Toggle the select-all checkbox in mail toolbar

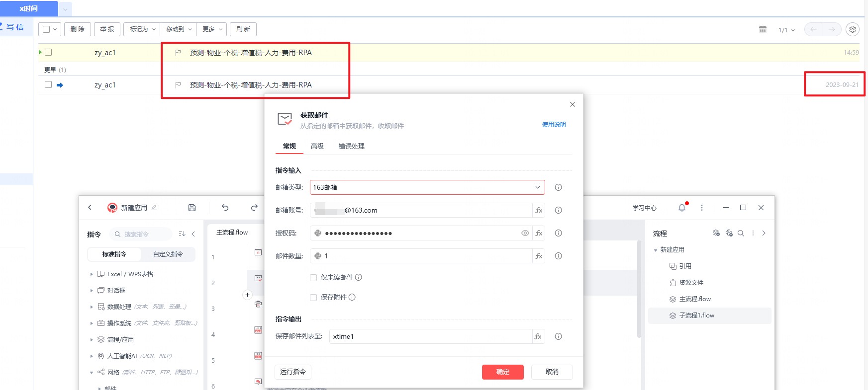pos(46,29)
